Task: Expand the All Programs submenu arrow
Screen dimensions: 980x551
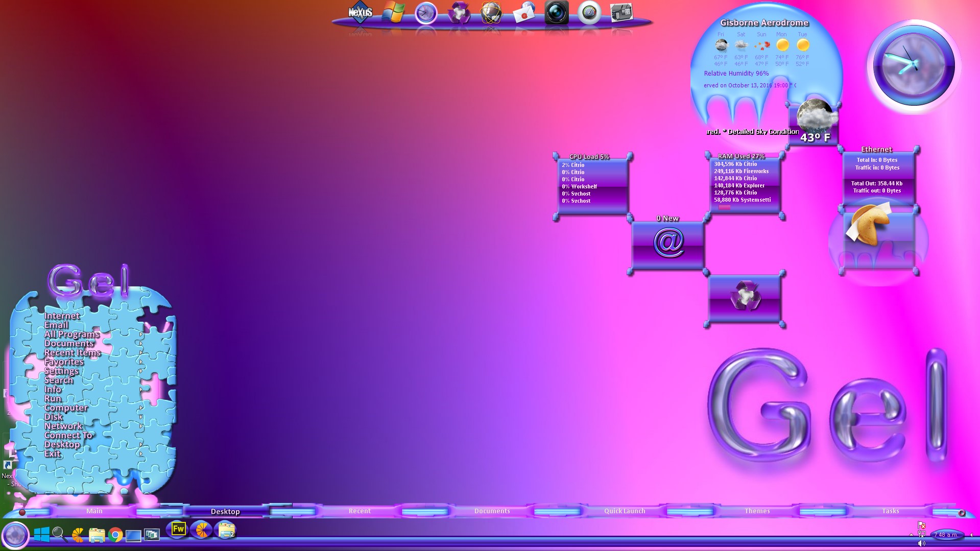Action: click(x=141, y=334)
